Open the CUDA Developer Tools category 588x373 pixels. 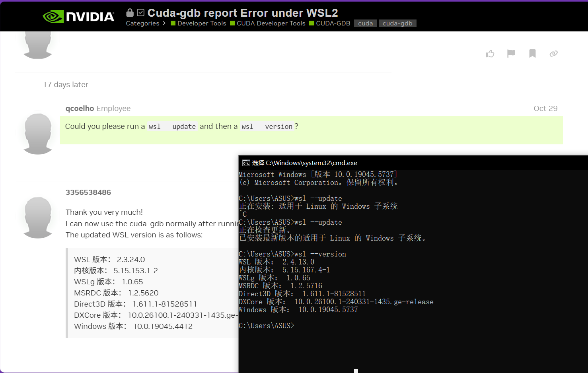(x=268, y=23)
